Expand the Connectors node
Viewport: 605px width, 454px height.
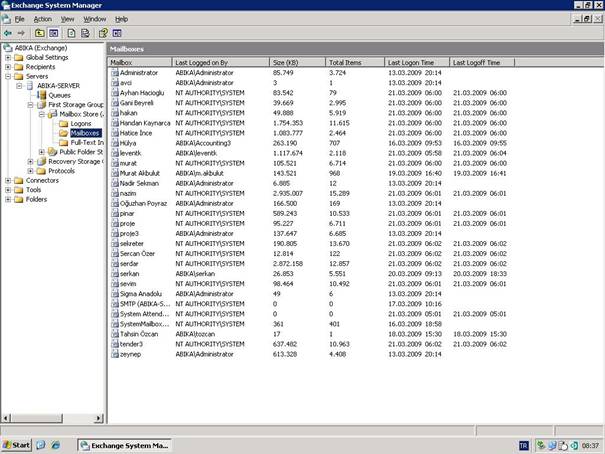(8, 180)
